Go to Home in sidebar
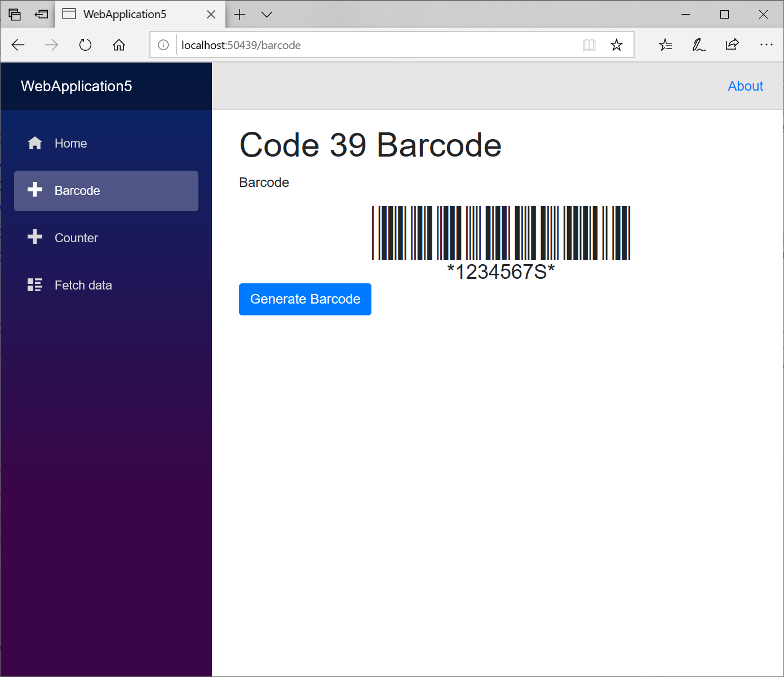Screen dimensions: 784x677 point(106,143)
